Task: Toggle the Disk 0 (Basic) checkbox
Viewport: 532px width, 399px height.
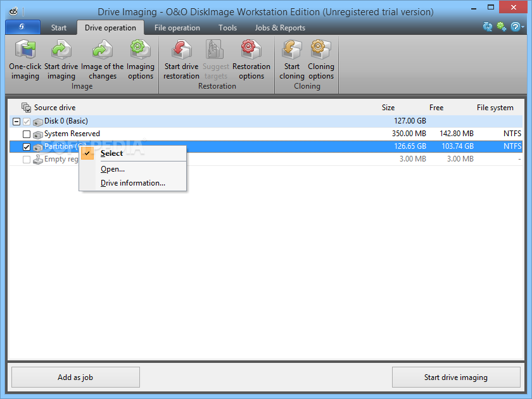Action: (x=27, y=122)
